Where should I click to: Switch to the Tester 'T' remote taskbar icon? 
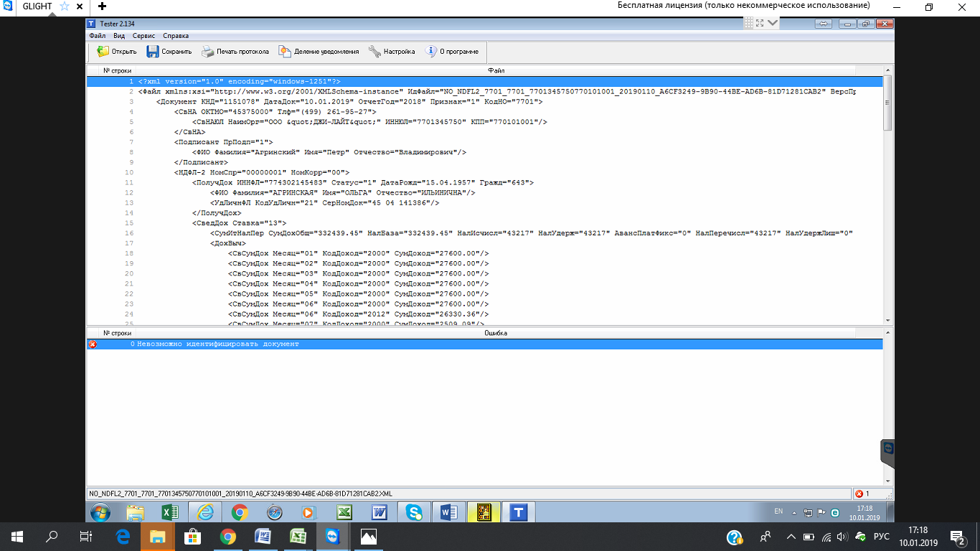(x=519, y=512)
